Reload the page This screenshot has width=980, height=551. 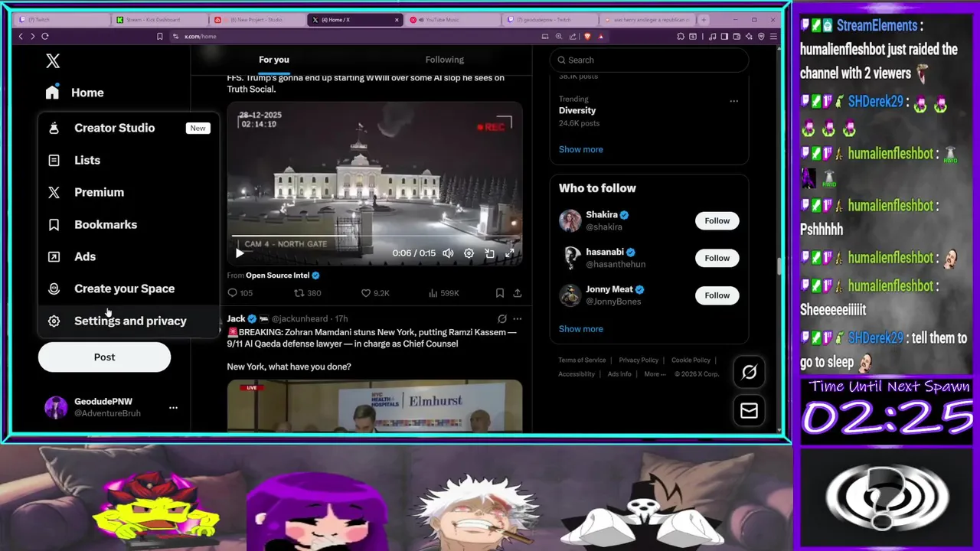(45, 36)
